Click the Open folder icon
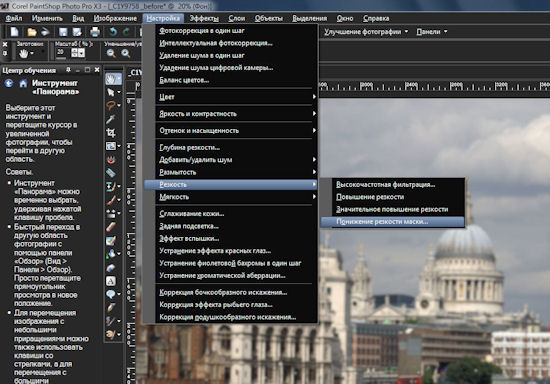Viewport: 550px width, 384px height. pos(32,32)
